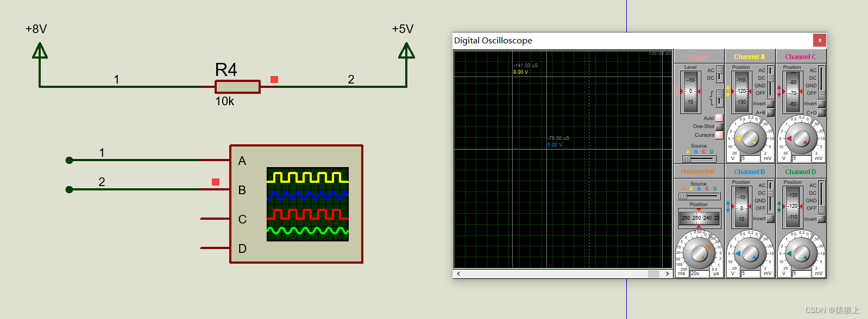Click the Horizontal timebase 20u value field
Screen dimensions: 868x319
(700, 273)
